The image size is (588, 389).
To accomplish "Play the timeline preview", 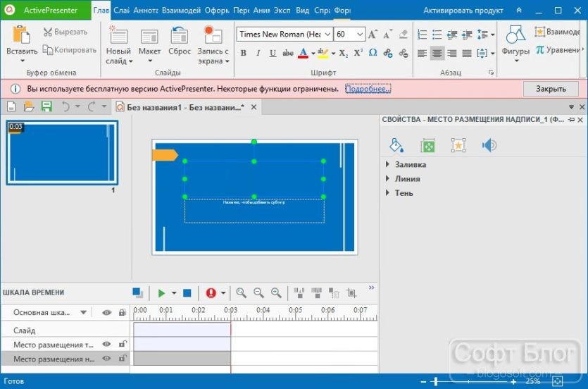I will coord(162,293).
